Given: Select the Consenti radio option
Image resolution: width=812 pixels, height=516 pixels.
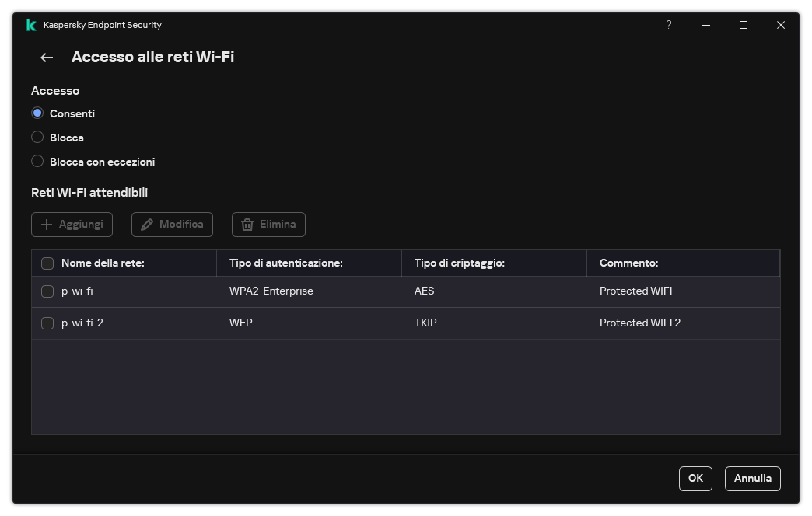Looking at the screenshot, I should point(37,113).
